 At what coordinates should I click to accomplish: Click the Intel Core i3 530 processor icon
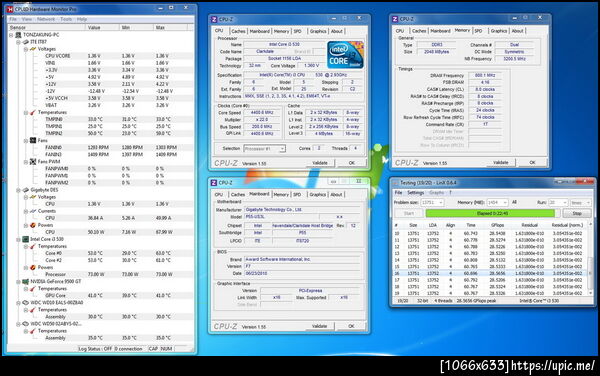[x=26, y=239]
